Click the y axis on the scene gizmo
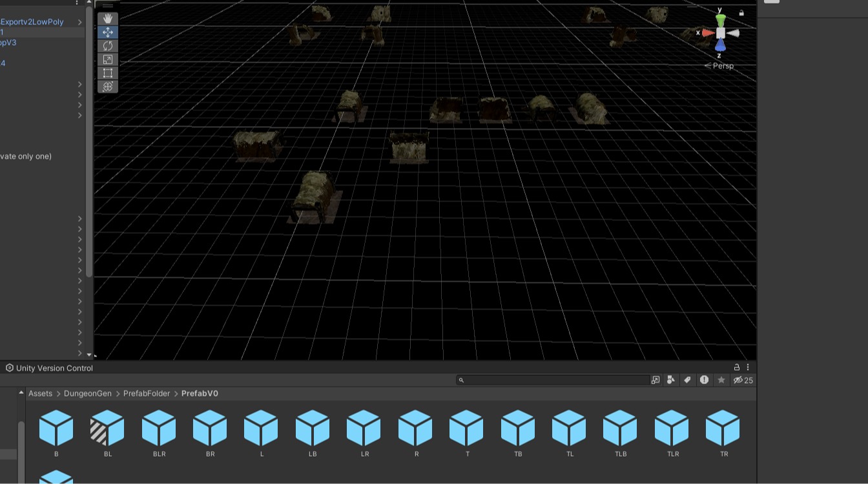868x484 pixels. point(720,8)
